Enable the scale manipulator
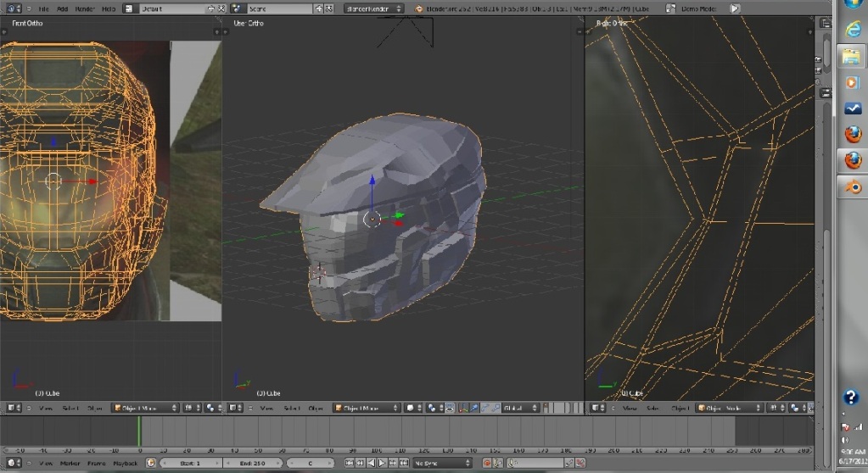The width and height of the screenshot is (868, 473). pos(496,409)
